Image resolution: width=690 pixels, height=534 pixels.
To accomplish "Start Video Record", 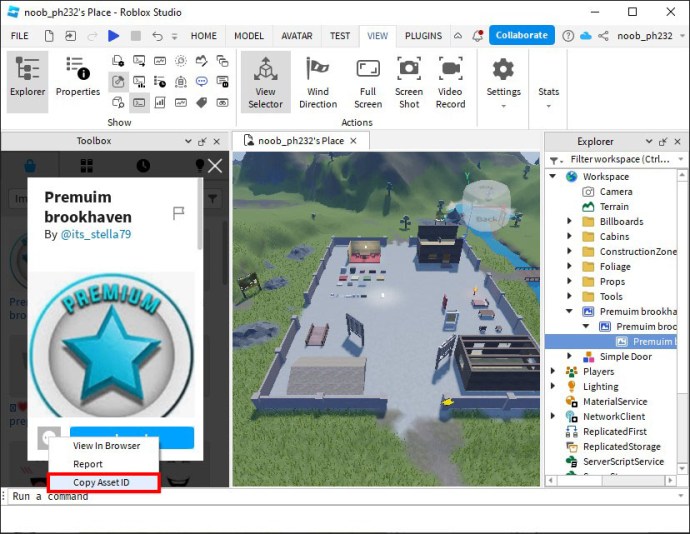I will 450,81.
